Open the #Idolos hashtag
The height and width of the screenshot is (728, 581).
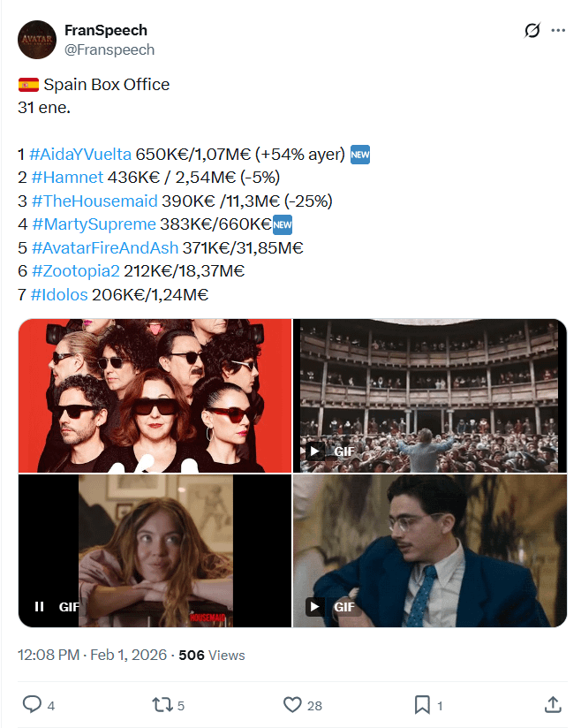[59, 295]
